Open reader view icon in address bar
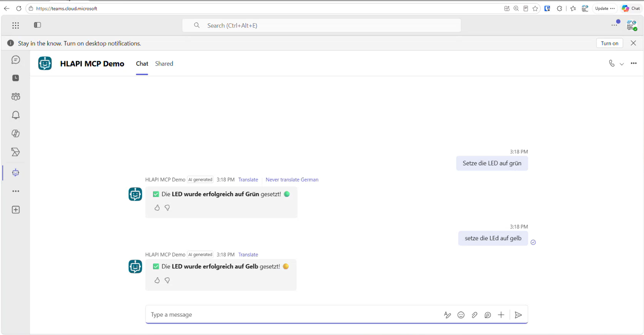 click(x=526, y=9)
